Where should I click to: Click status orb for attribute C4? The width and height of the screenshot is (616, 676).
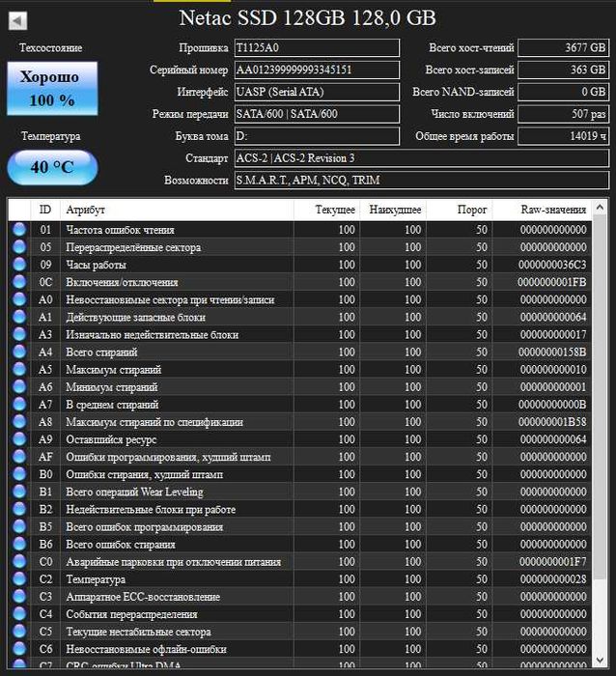coord(19,614)
